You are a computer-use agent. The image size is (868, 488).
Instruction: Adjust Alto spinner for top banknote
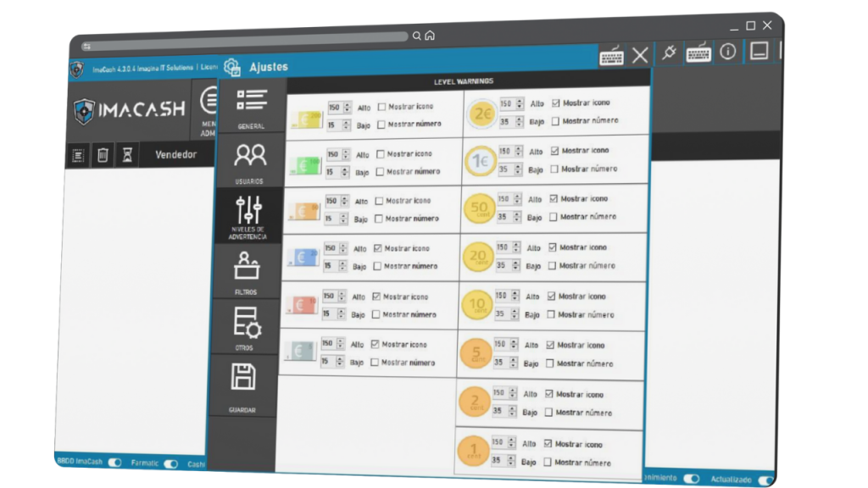[x=345, y=108]
